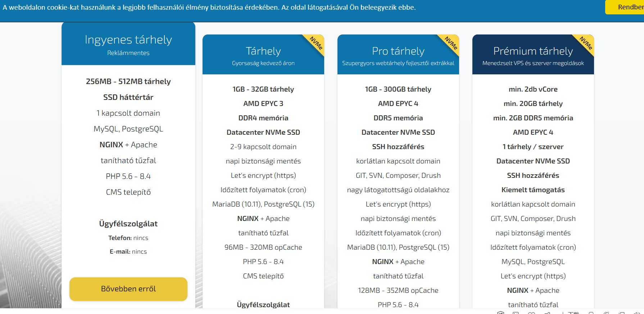Viewport: 644px width, 314px height.
Task: Click the NVMe ribbon on Prémium tárhely card
Action: point(586,43)
